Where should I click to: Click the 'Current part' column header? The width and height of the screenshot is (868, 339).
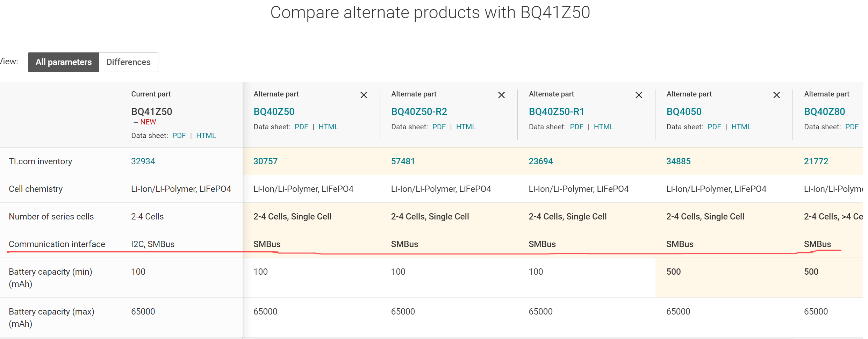(151, 94)
